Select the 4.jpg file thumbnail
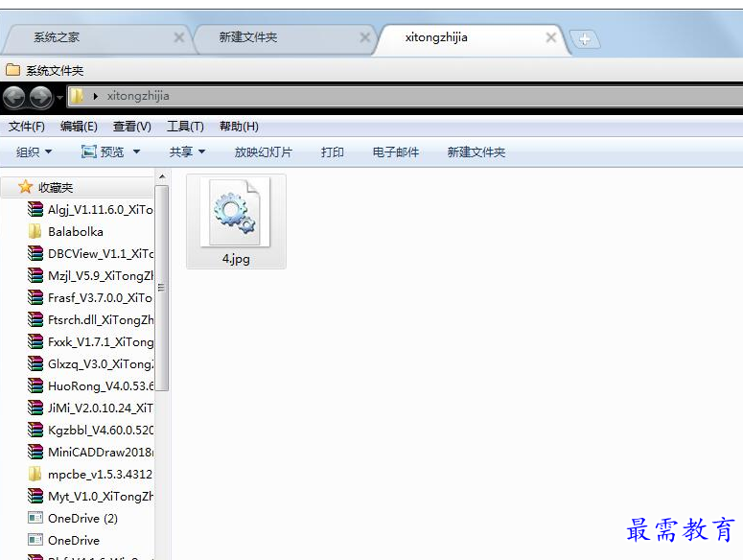The height and width of the screenshot is (560, 743). click(x=235, y=212)
